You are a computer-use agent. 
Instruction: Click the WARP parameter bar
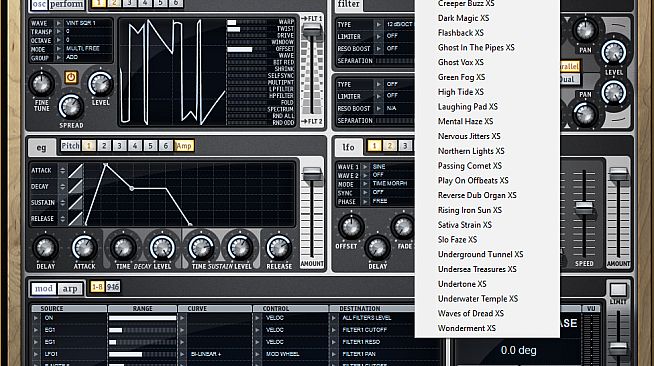(247, 22)
